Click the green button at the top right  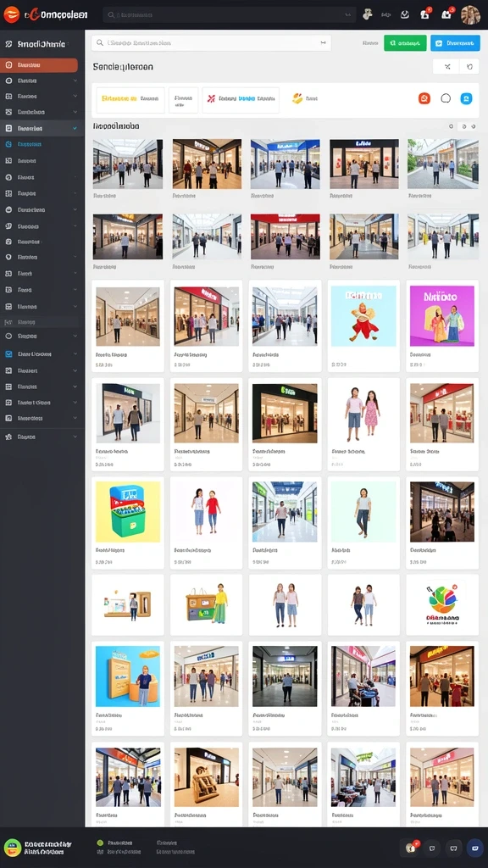(405, 42)
